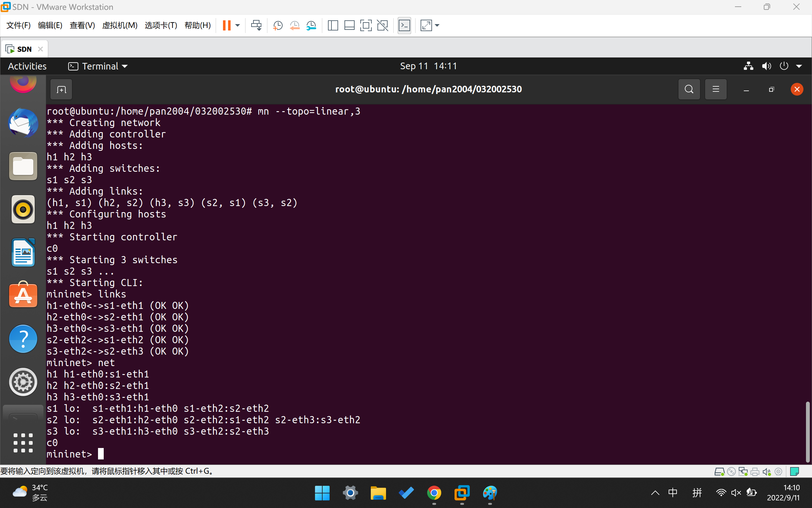Image resolution: width=812 pixels, height=508 pixels.
Task: Click the VMware status bar CD/DVD icon
Action: click(x=731, y=472)
